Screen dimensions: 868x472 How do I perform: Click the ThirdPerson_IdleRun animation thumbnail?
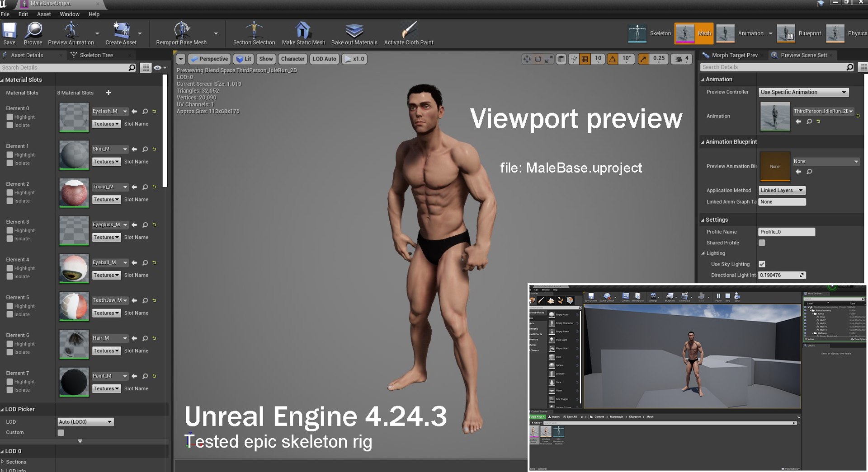775,117
